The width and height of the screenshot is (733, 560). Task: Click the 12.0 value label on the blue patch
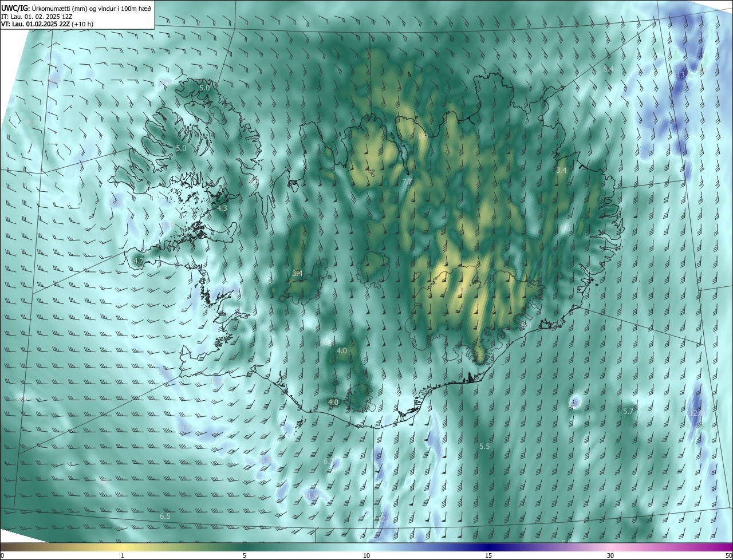695,413
